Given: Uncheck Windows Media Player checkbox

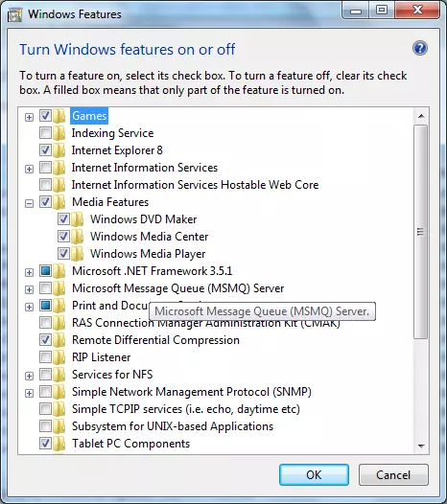Looking at the screenshot, I should 63,254.
